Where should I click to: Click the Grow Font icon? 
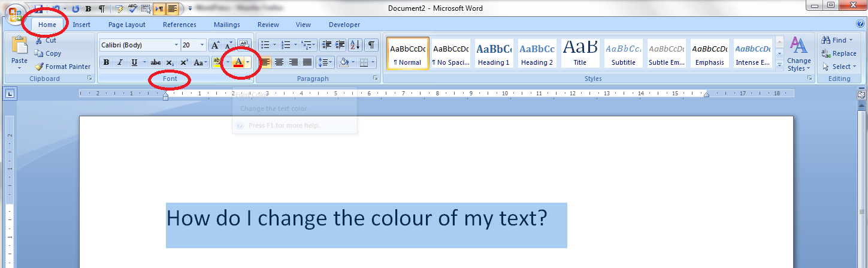point(214,45)
